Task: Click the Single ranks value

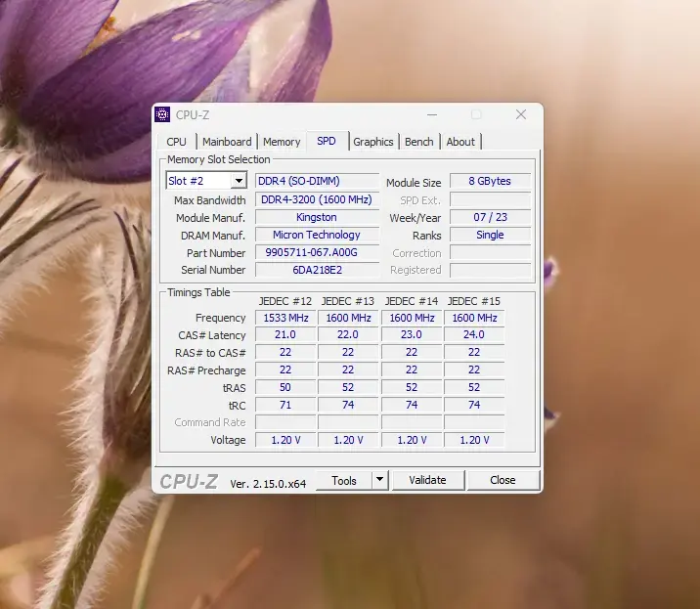Action: (490, 235)
